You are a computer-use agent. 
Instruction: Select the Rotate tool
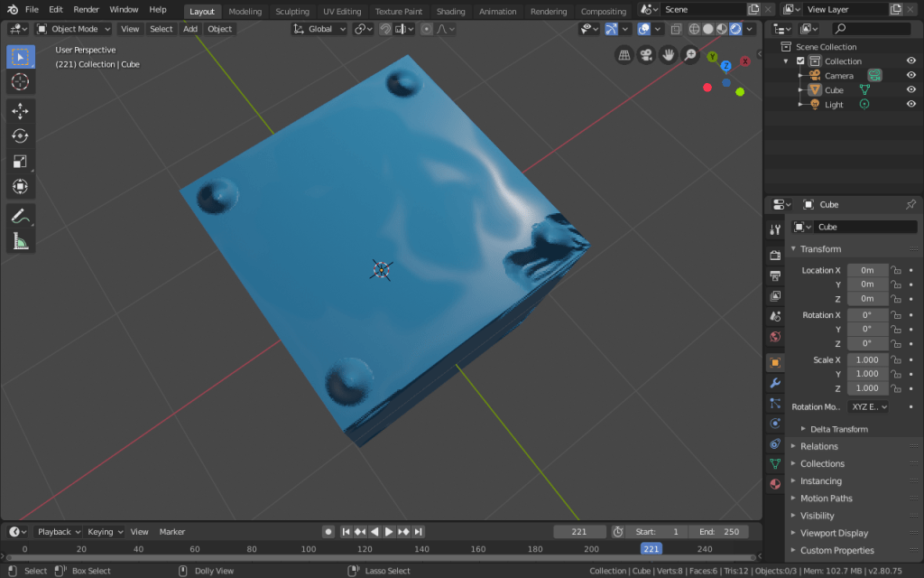pos(19,135)
